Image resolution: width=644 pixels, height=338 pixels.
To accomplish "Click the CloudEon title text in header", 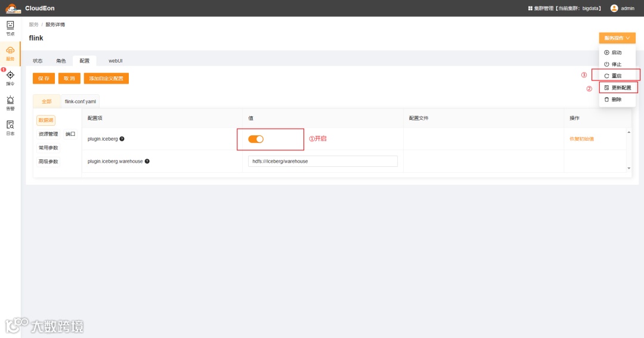I will pyautogui.click(x=40, y=8).
